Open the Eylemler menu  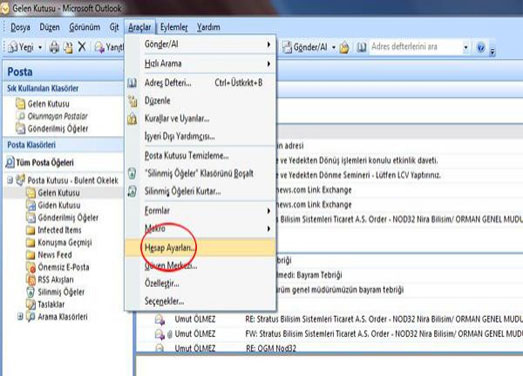click(174, 27)
